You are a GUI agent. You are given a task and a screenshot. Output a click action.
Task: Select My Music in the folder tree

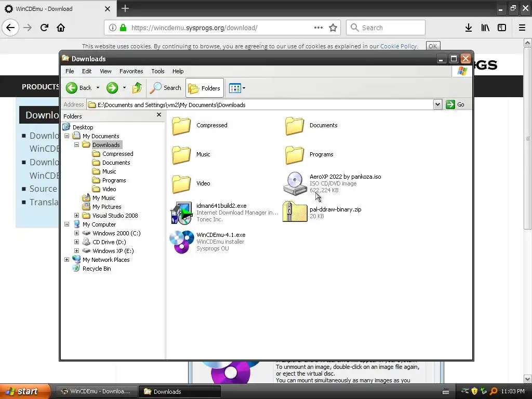click(103, 198)
